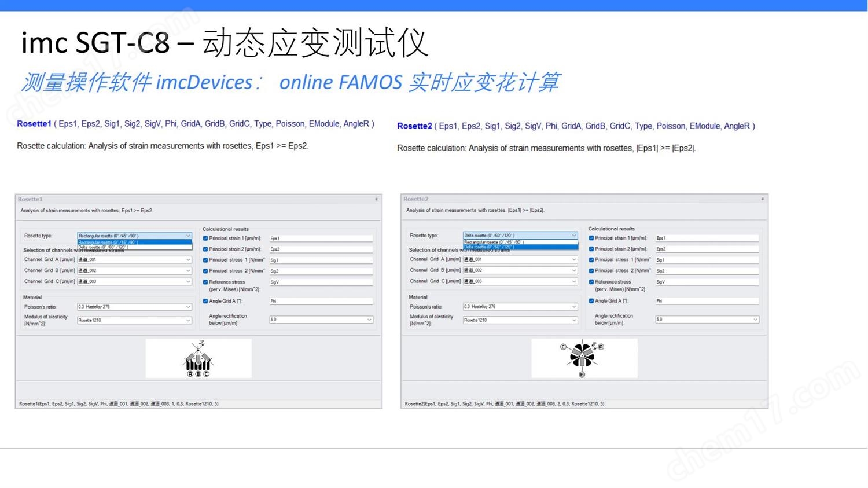Click the Phi field in Rosette1
This screenshot has height=488, width=868.
321,301
